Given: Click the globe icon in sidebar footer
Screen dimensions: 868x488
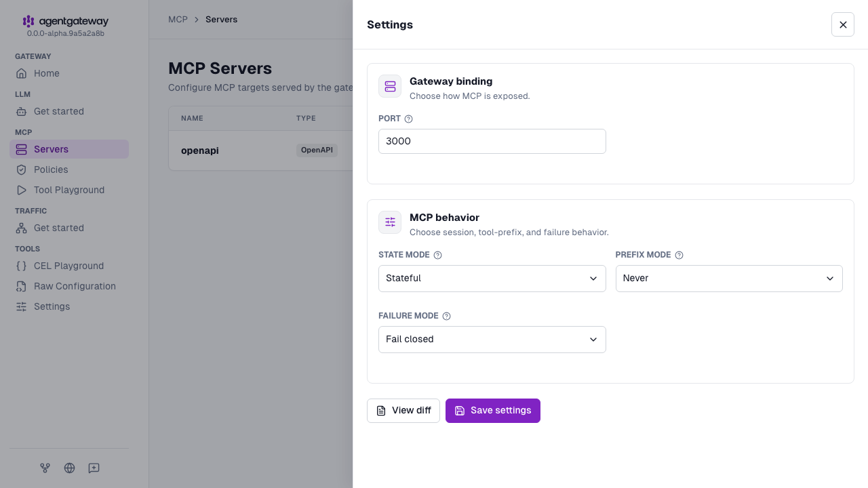Looking at the screenshot, I should click(69, 468).
